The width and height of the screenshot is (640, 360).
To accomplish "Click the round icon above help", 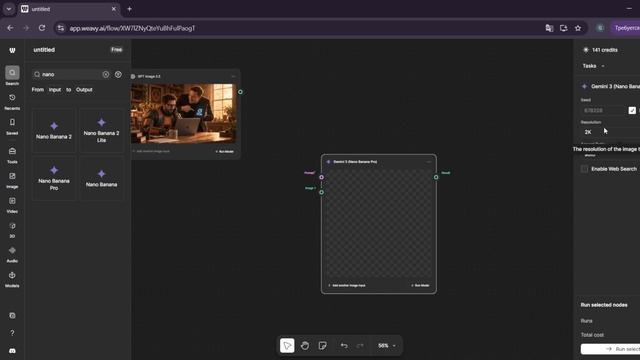I will (x=12, y=316).
